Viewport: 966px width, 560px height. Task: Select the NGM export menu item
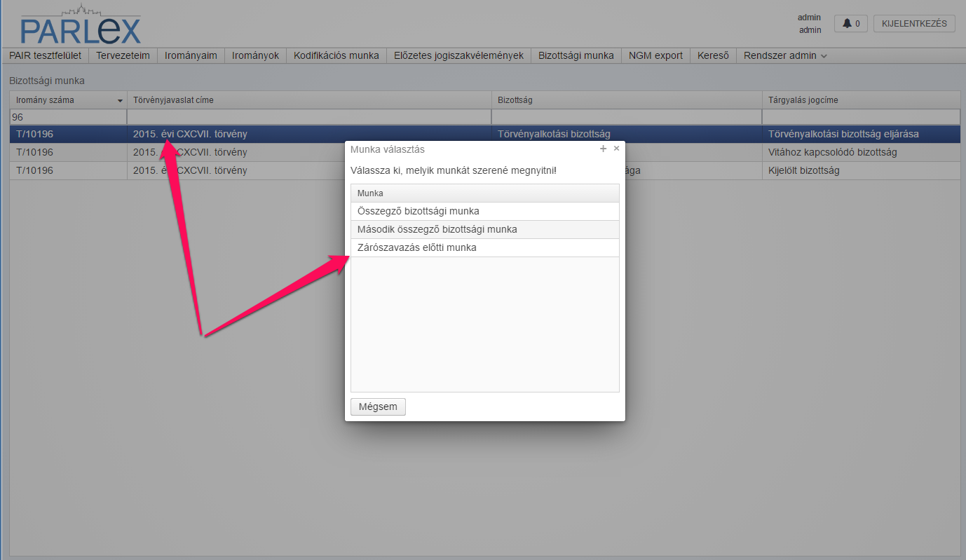[655, 55]
